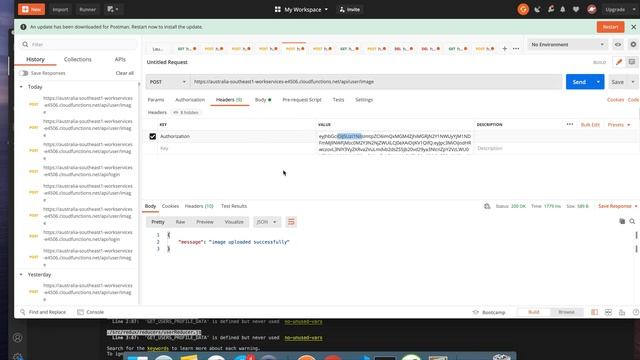Click the keyboard shortcuts icon in status bar
The width and height of the screenshot is (640, 360).
[x=622, y=312]
